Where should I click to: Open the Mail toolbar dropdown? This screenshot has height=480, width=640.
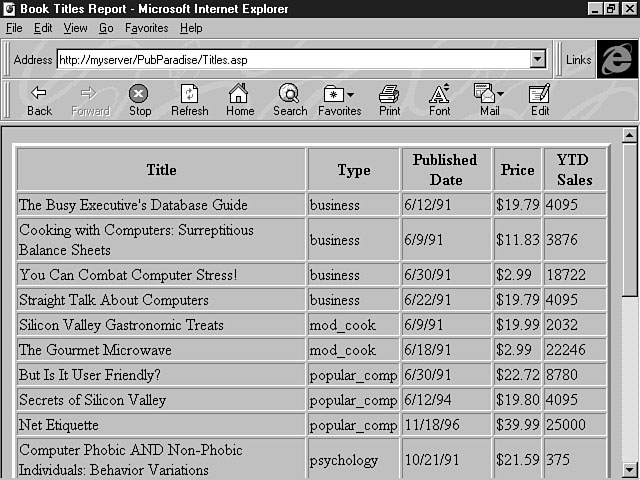coord(489,99)
